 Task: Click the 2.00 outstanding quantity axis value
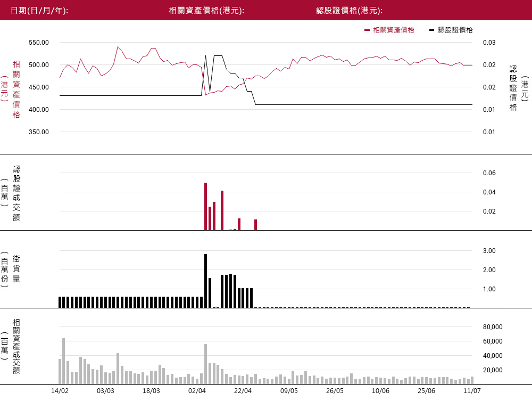coord(489,270)
